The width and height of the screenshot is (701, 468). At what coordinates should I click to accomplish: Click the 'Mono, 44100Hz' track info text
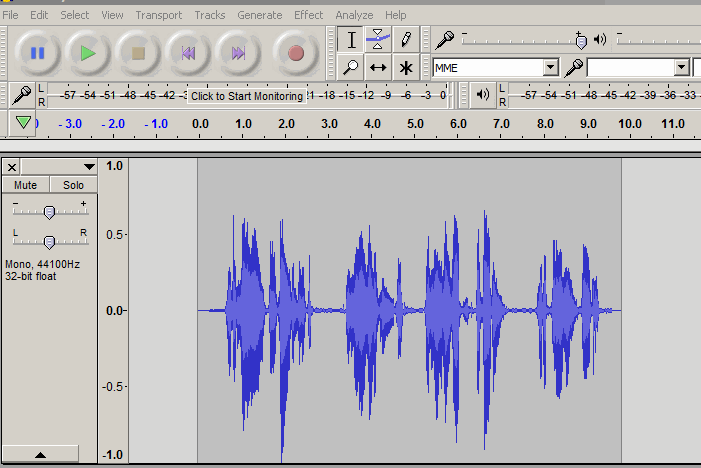point(42,264)
